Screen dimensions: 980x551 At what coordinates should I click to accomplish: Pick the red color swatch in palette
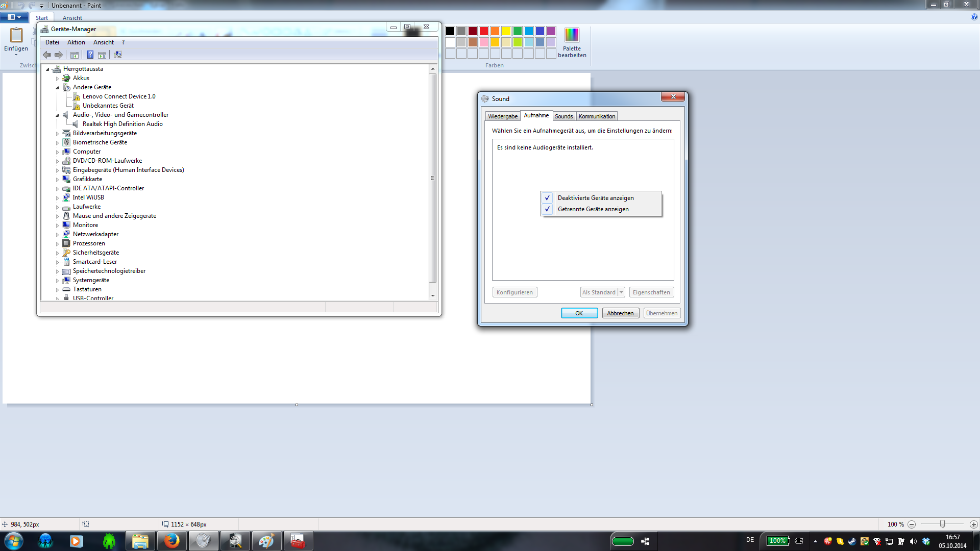[x=483, y=31]
